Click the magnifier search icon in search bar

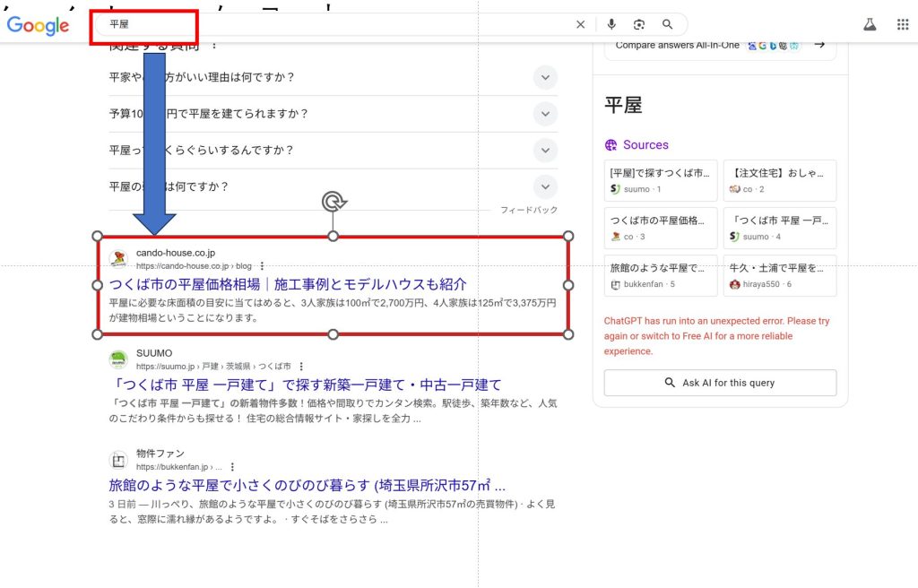click(x=667, y=24)
